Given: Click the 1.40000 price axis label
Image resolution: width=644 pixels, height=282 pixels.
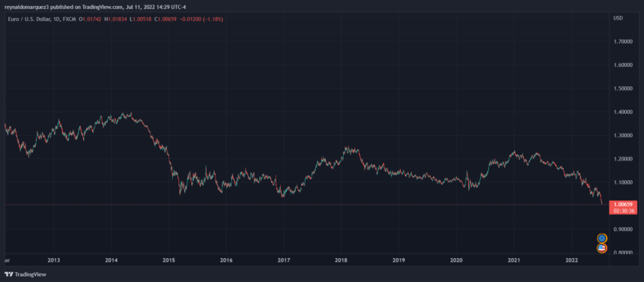Looking at the screenshot, I should (622, 112).
